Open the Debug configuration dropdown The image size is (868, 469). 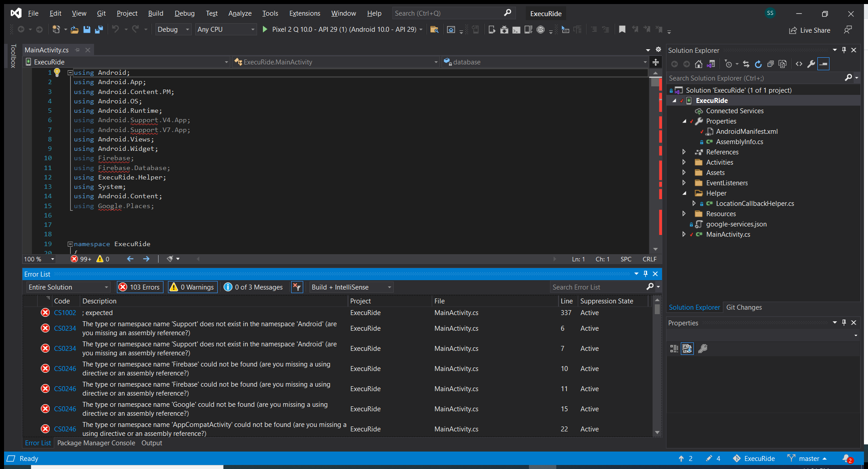pos(174,30)
